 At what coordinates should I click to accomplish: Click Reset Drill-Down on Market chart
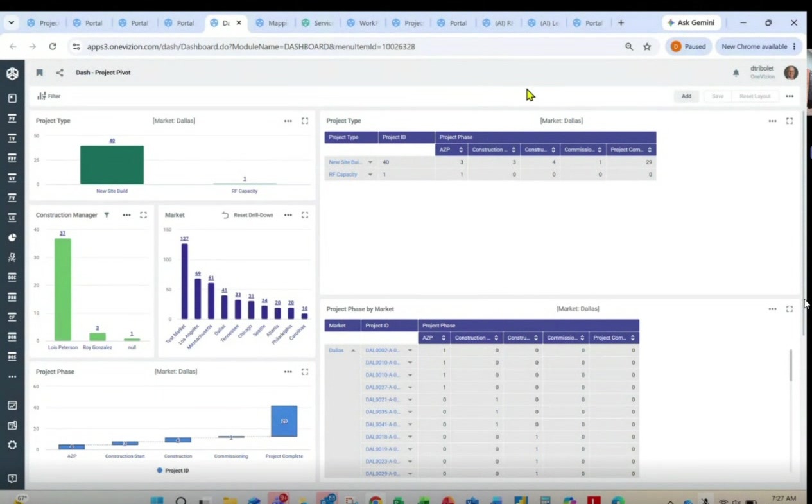[248, 215]
